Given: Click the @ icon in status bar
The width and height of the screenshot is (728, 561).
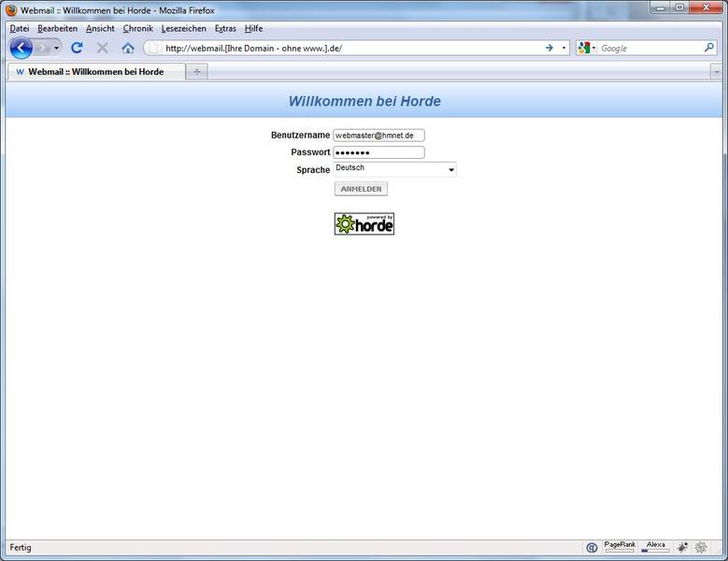Looking at the screenshot, I should (x=592, y=548).
